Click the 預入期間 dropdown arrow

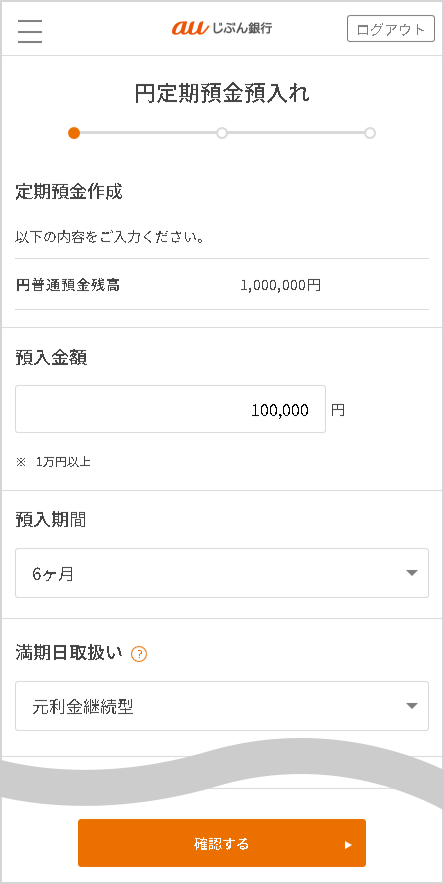pyautogui.click(x=412, y=573)
